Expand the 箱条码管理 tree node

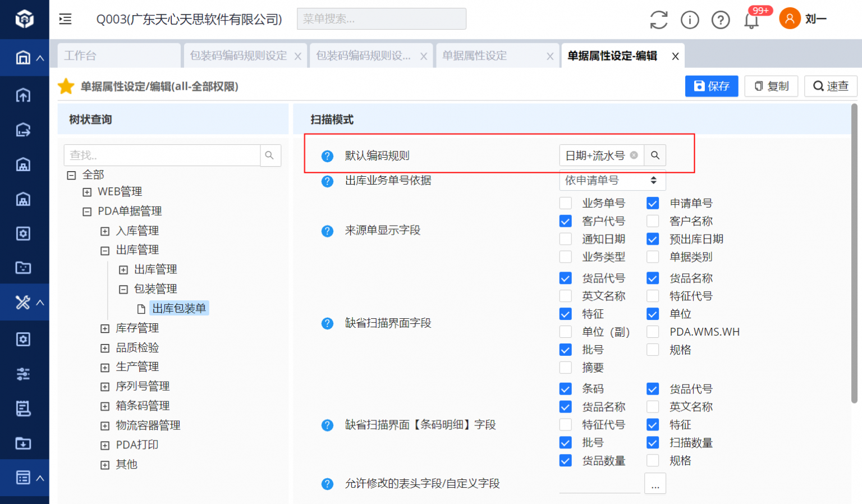tap(105, 406)
